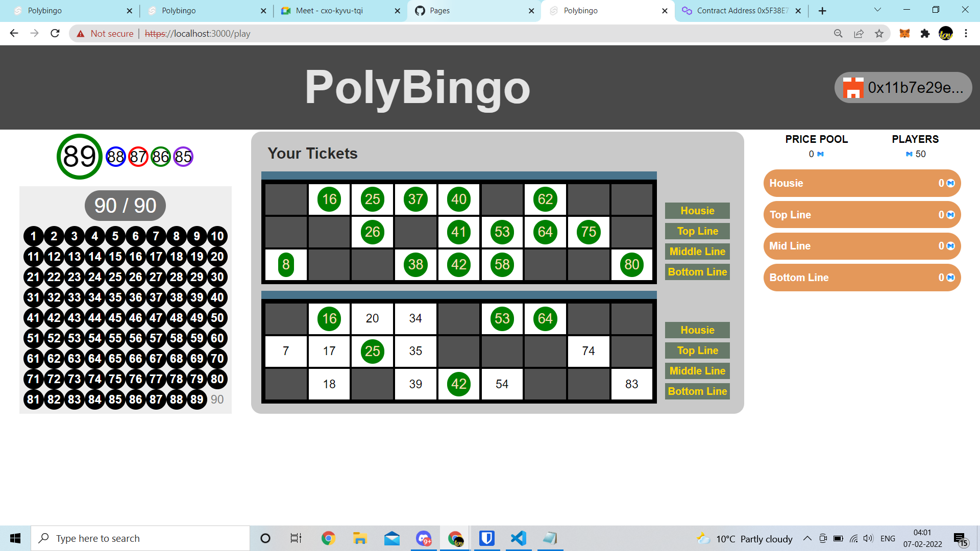Toggle marked 75 on first ticket
Screen dimensions: 980x551
click(589, 232)
